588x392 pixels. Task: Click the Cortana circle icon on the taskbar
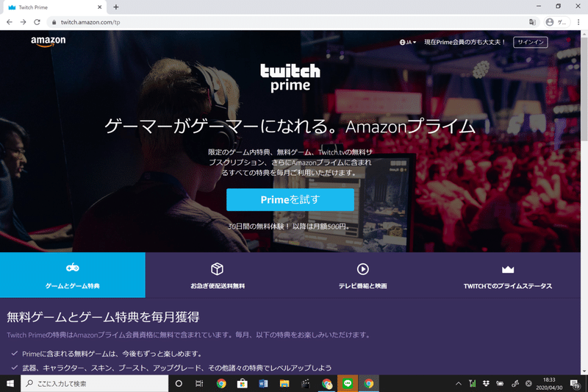point(179,383)
